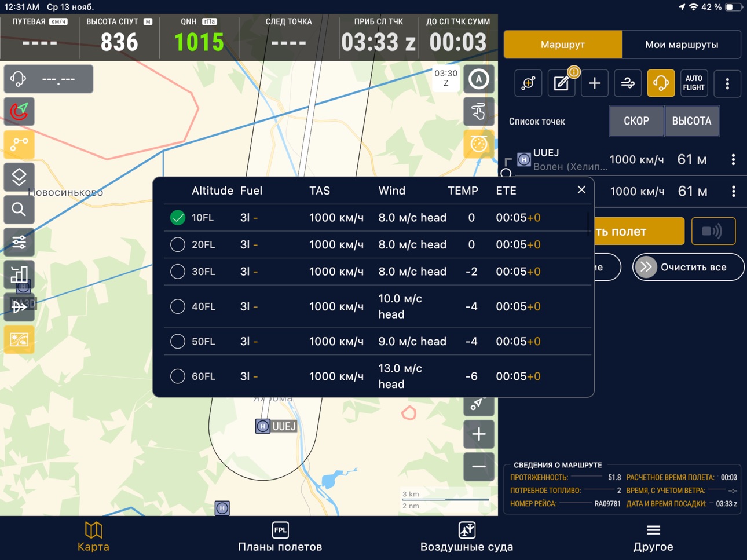Image resolution: width=747 pixels, height=560 pixels.
Task: Zoom in the map with plus
Action: tap(478, 434)
